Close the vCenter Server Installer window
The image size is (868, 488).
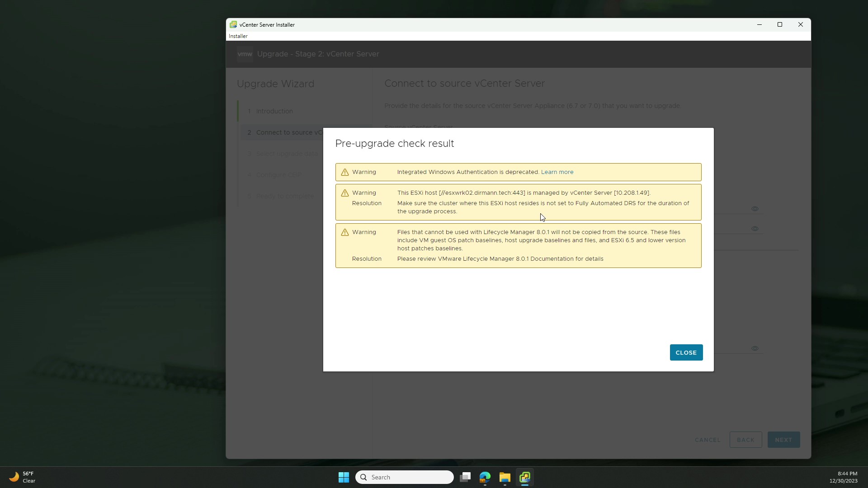(800, 25)
